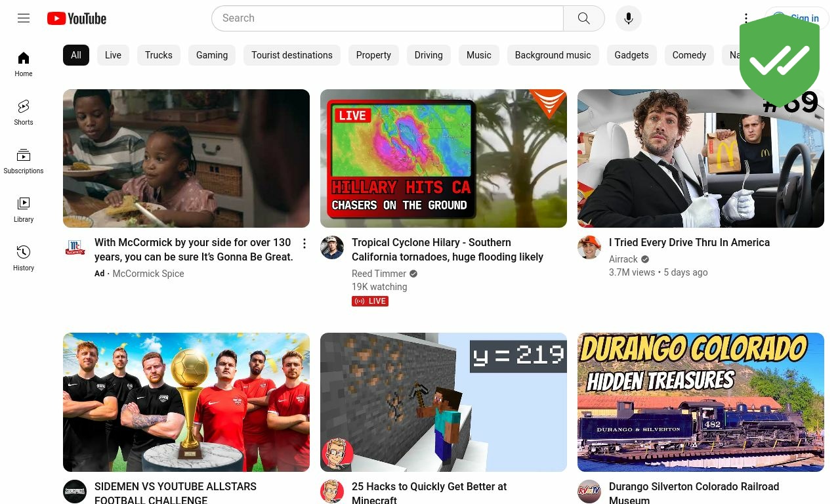Focus the Search input field
This screenshot has width=840, height=504.
pyautogui.click(x=387, y=18)
